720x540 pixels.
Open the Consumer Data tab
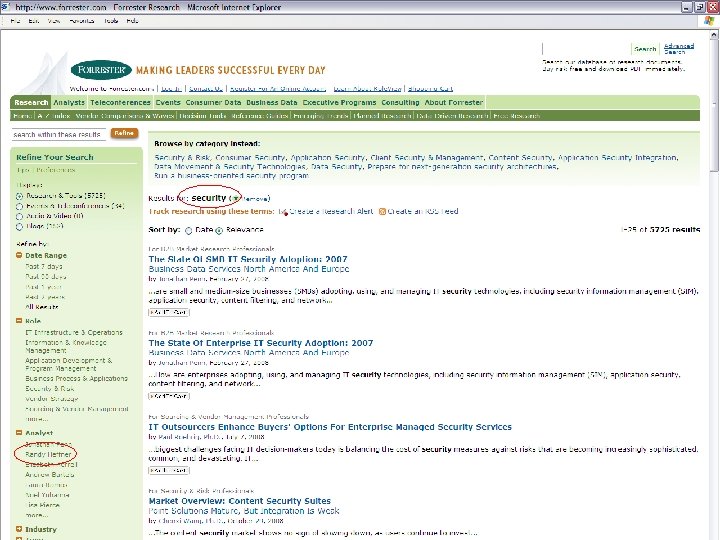[x=213, y=102]
